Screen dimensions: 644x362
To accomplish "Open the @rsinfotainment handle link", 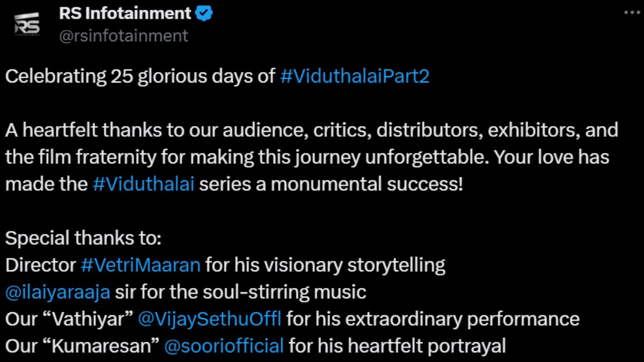I will [x=123, y=36].
